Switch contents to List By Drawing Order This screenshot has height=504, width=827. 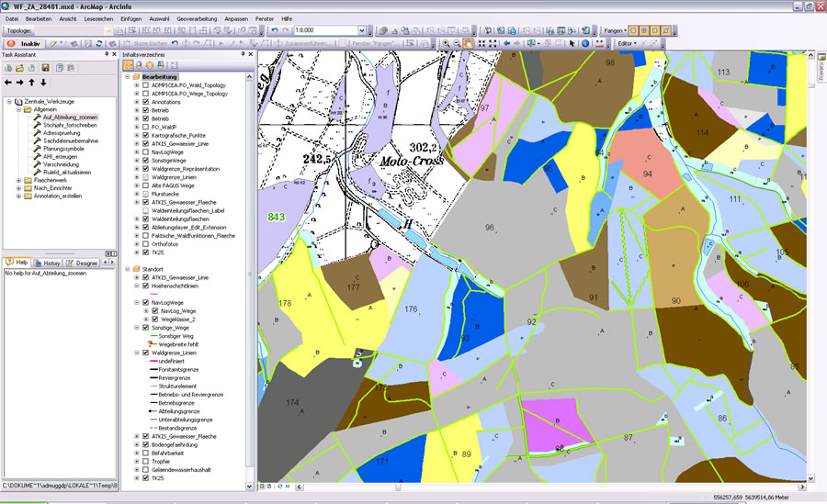click(x=128, y=65)
